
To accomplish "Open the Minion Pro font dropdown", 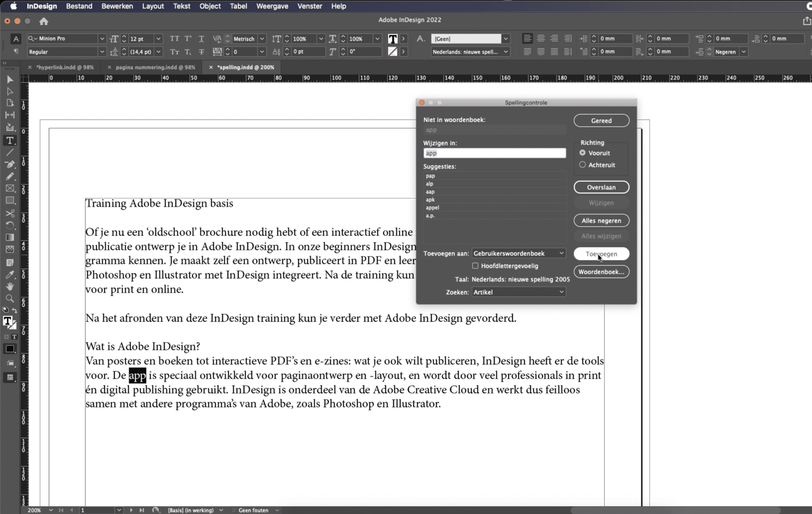I will click(x=102, y=39).
